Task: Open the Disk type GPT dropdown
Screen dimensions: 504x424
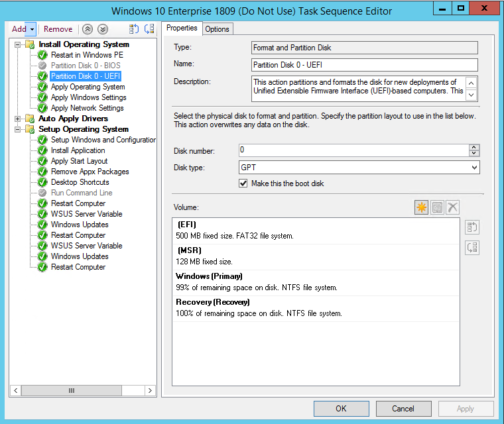Action: coord(474,168)
